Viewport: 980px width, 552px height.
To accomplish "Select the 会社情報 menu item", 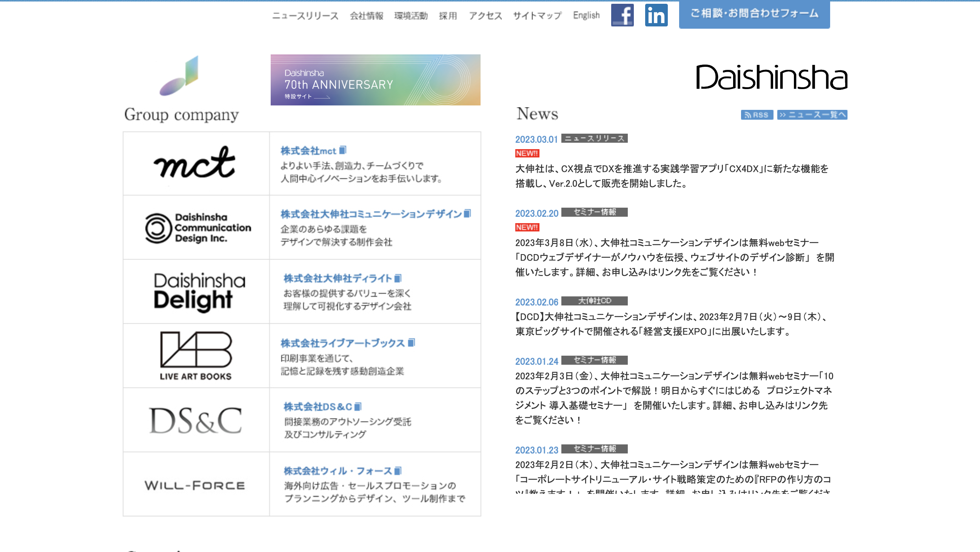I will [367, 15].
